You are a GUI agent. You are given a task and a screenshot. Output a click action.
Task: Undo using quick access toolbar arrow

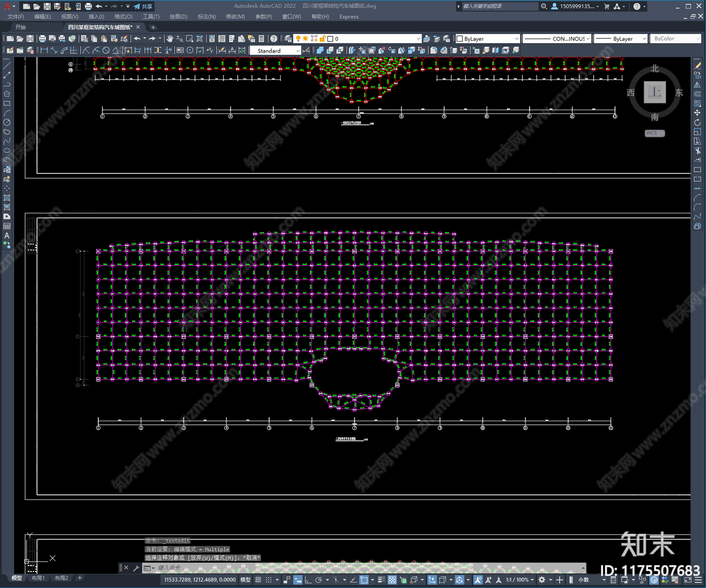99,6
